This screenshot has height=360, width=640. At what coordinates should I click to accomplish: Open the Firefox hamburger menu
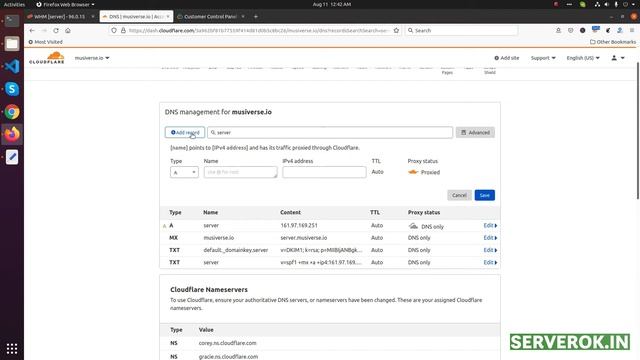tap(632, 30)
